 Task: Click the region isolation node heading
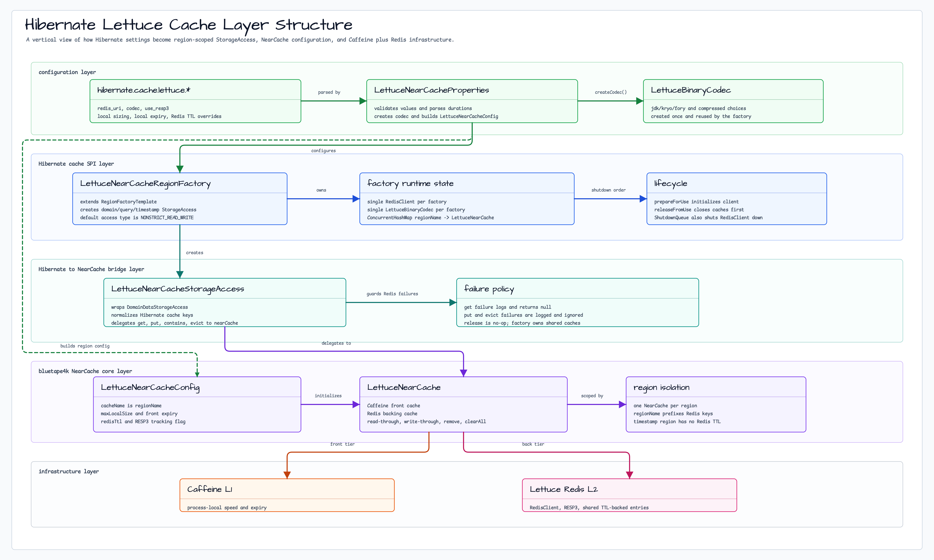click(661, 388)
